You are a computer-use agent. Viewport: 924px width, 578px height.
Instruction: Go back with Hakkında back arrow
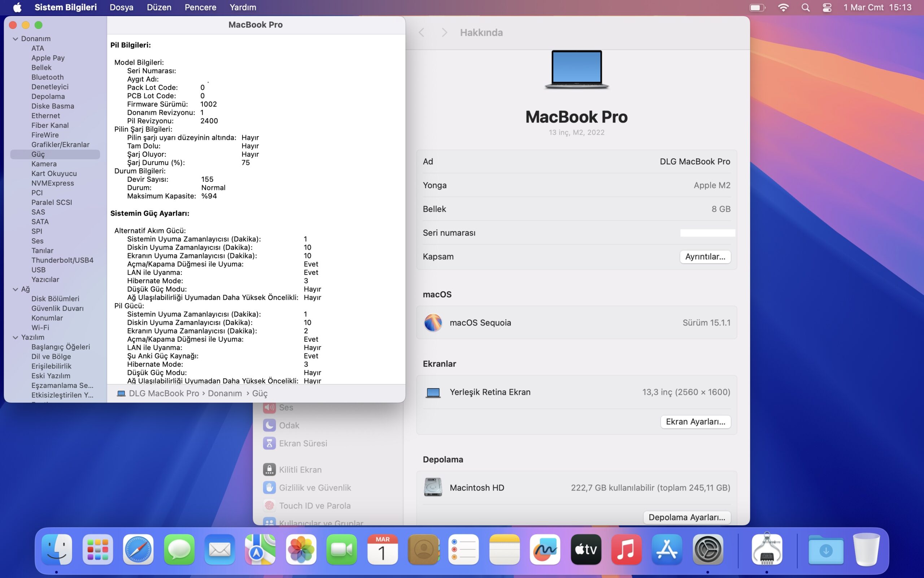[422, 33]
